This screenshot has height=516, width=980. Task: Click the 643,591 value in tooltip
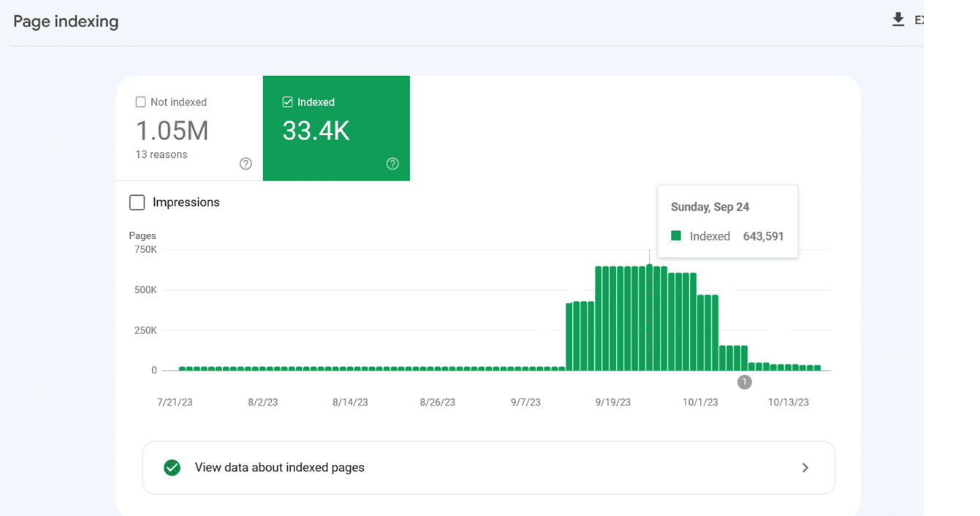click(763, 236)
